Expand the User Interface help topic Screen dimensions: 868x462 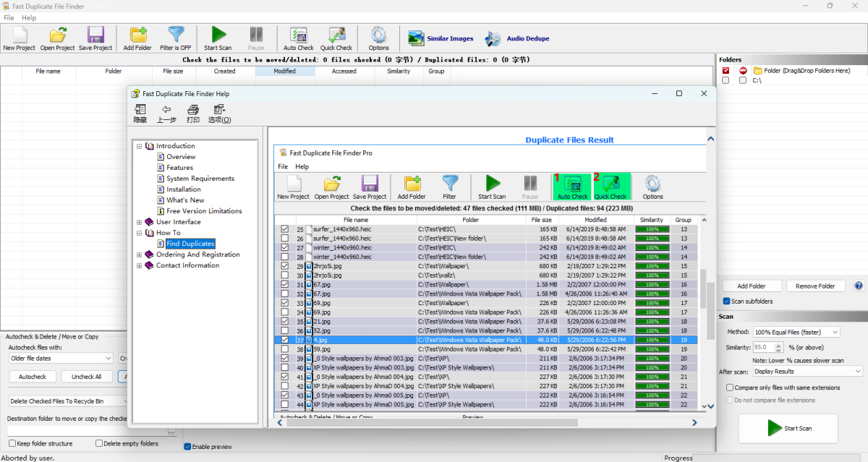click(140, 222)
